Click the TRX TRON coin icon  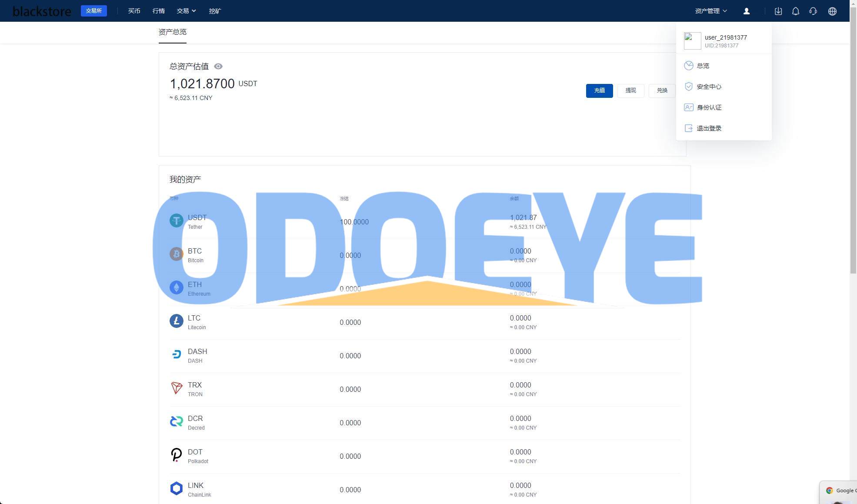pyautogui.click(x=176, y=388)
